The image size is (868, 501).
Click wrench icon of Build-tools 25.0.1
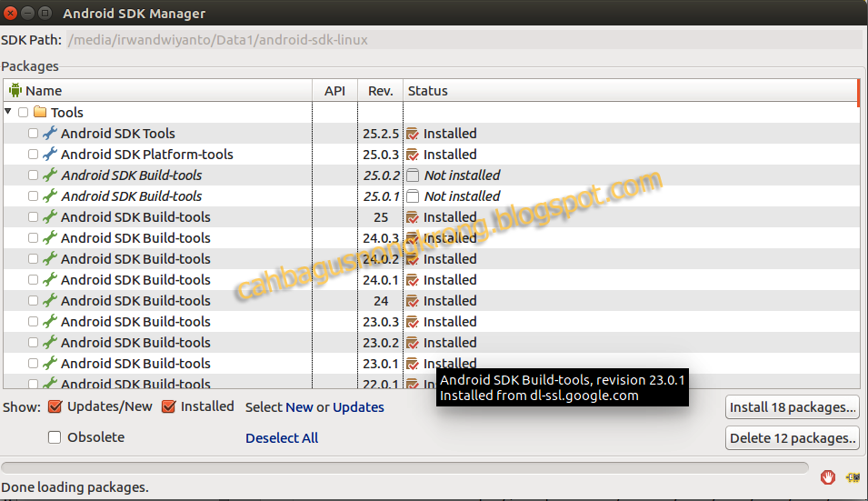(50, 196)
